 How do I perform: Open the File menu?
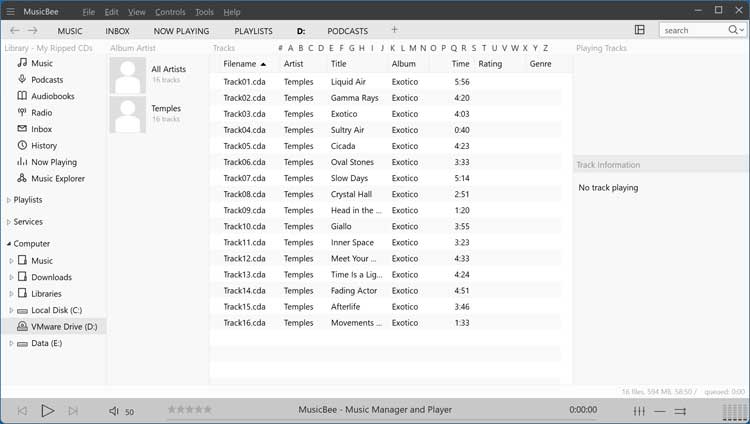click(88, 12)
